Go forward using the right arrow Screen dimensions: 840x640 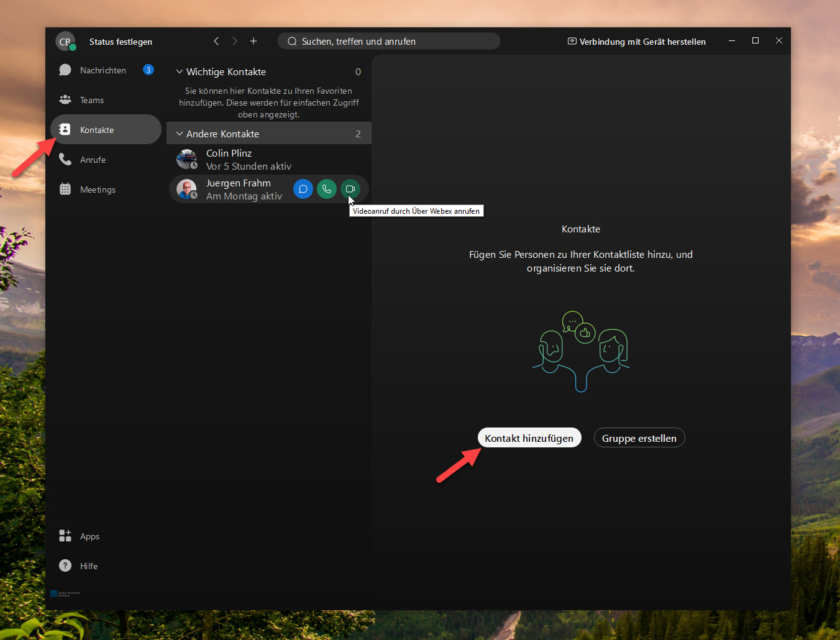tap(235, 41)
